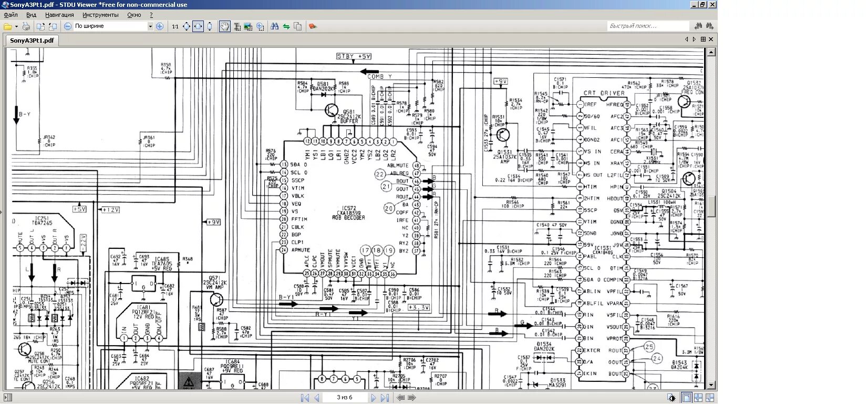Open the 'По ширине' zoom dropdown
Viewport: 868px width, 404px height.
[x=150, y=26]
